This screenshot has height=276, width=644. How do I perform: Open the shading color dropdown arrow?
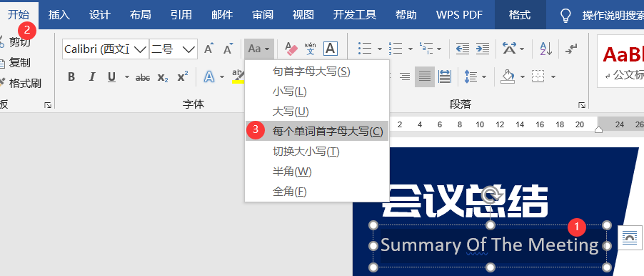click(x=522, y=77)
